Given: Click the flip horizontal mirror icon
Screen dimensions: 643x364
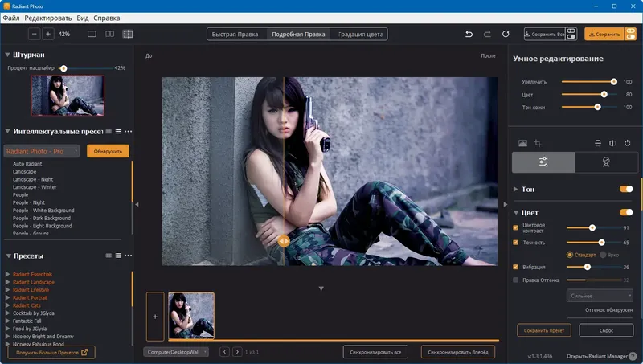Looking at the screenshot, I should 612,143.
